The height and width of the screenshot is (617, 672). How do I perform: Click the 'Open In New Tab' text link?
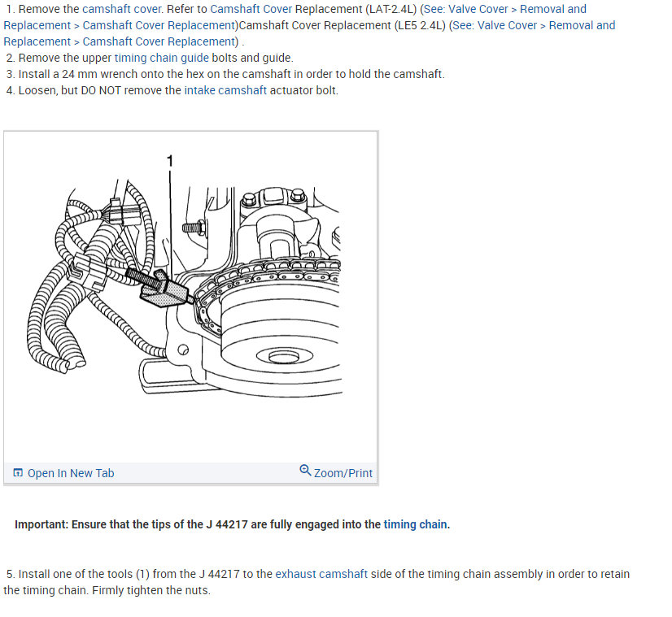[71, 473]
